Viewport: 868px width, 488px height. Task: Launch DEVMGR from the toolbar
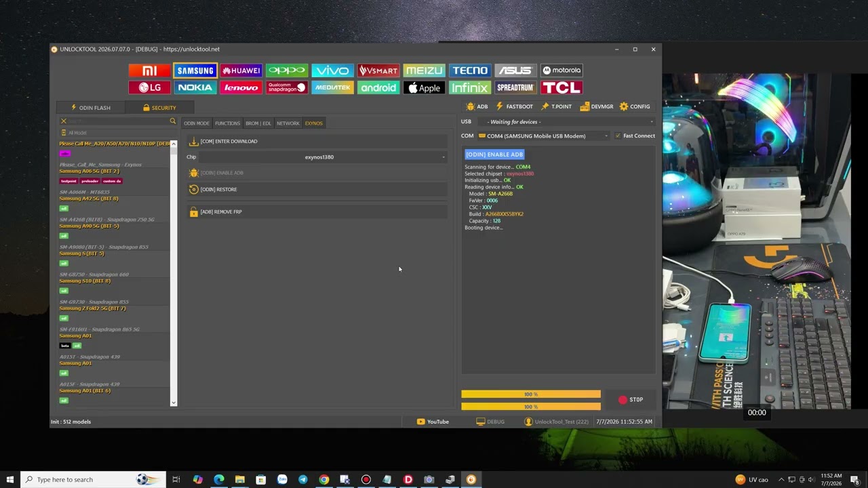coord(597,106)
